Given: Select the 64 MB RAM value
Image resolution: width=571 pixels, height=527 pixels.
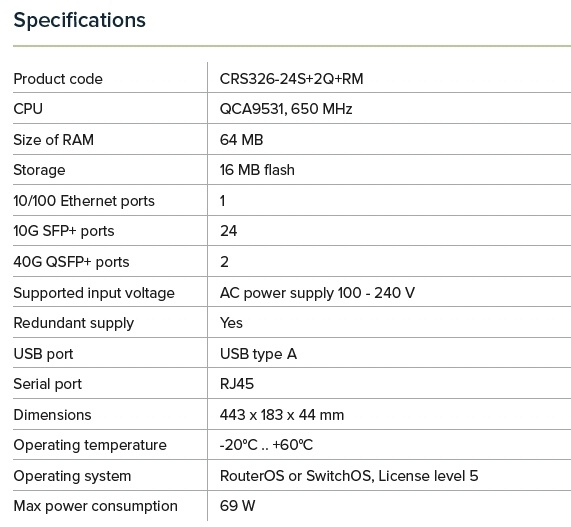Looking at the screenshot, I should [x=241, y=140].
